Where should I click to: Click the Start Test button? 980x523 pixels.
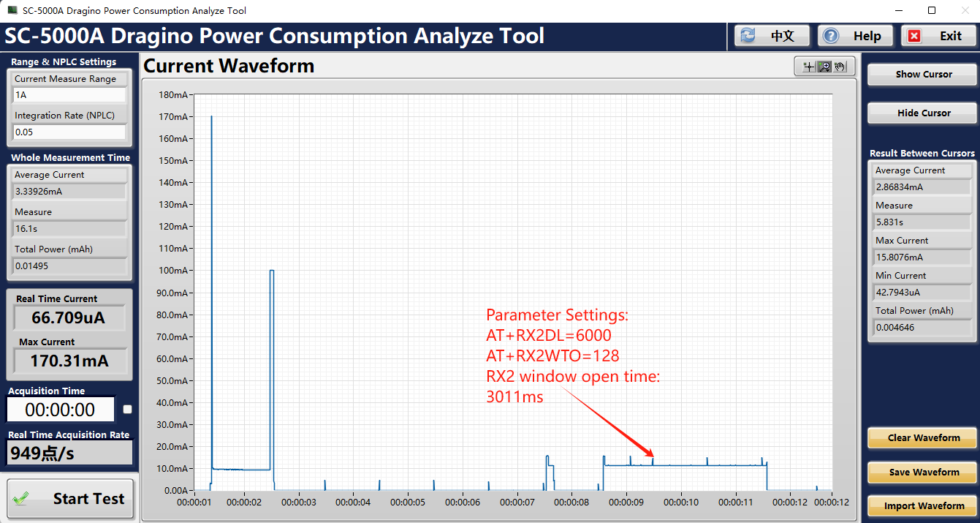(x=71, y=499)
